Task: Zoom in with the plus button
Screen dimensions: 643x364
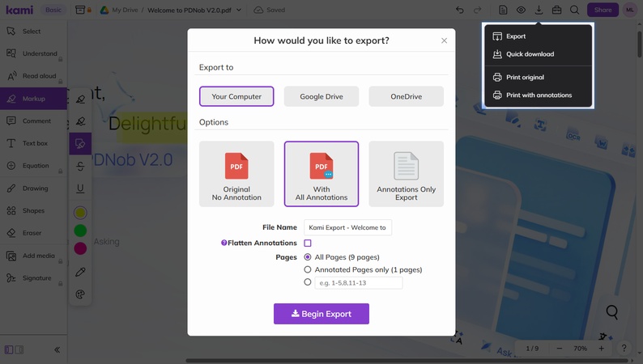Action: coord(601,349)
